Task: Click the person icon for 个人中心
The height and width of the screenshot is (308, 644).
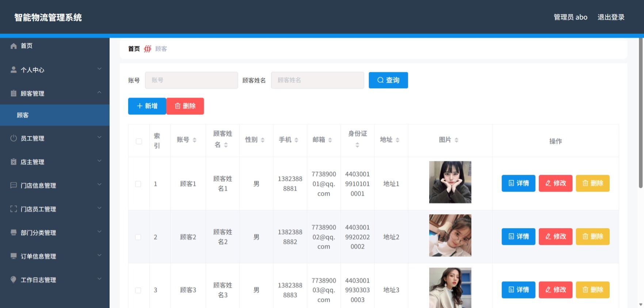Action: point(14,70)
